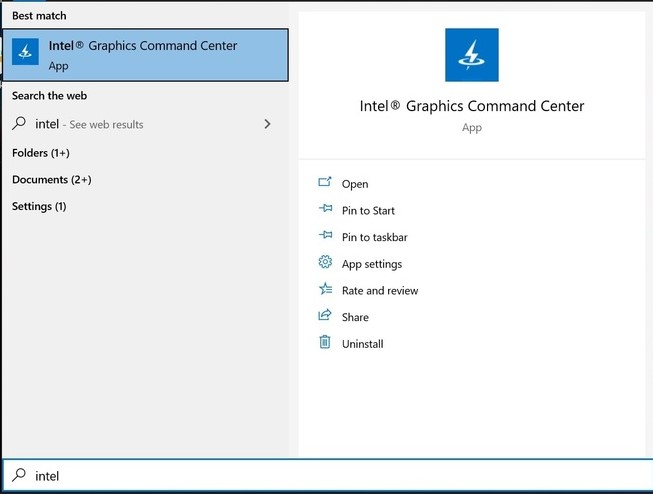
Task: Expand the web results chevron arrow
Action: (x=267, y=124)
